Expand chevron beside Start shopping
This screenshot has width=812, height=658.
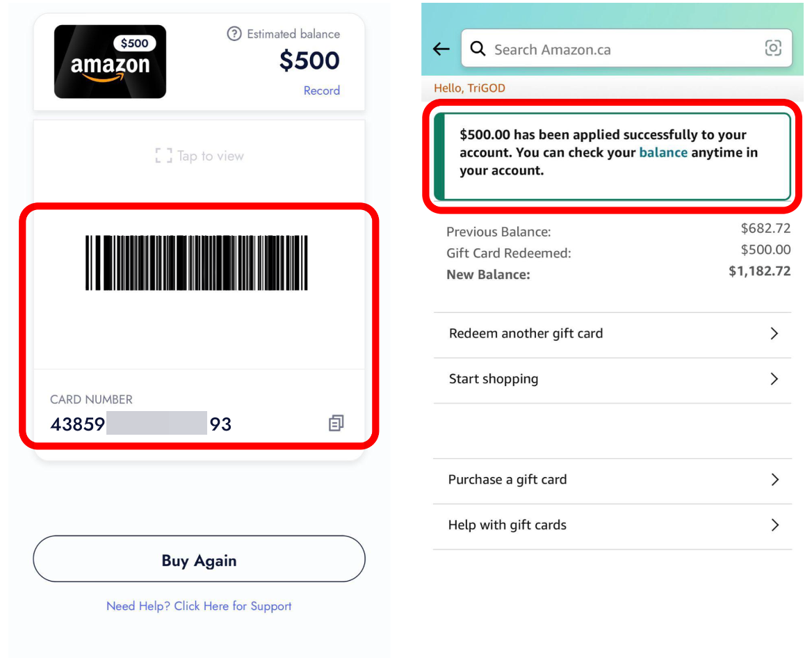coord(774,379)
